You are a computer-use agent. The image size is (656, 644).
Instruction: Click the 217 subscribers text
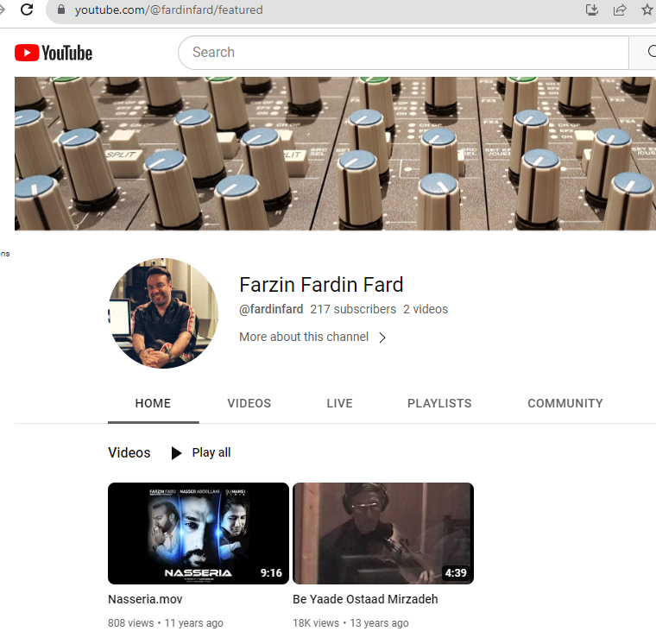click(x=353, y=309)
